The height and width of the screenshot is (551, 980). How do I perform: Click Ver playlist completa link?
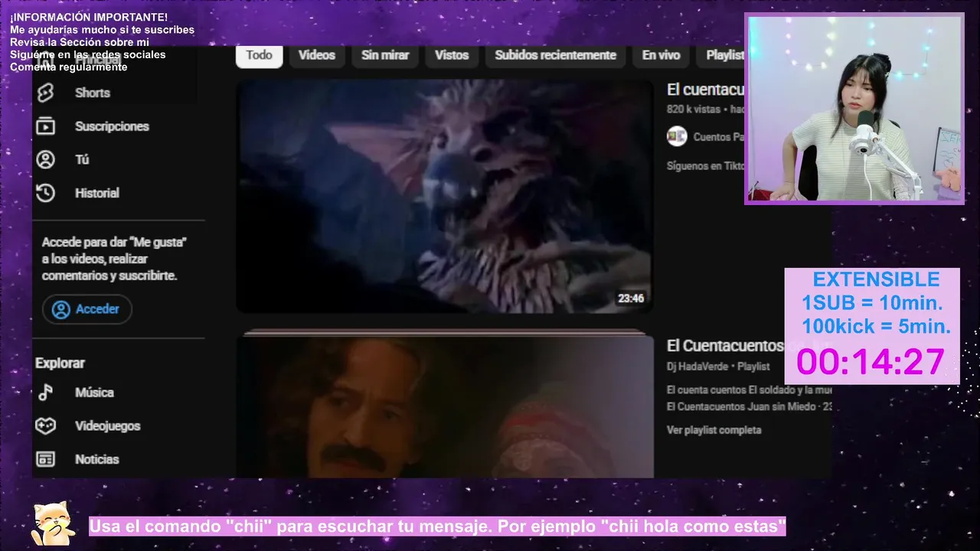pos(714,430)
